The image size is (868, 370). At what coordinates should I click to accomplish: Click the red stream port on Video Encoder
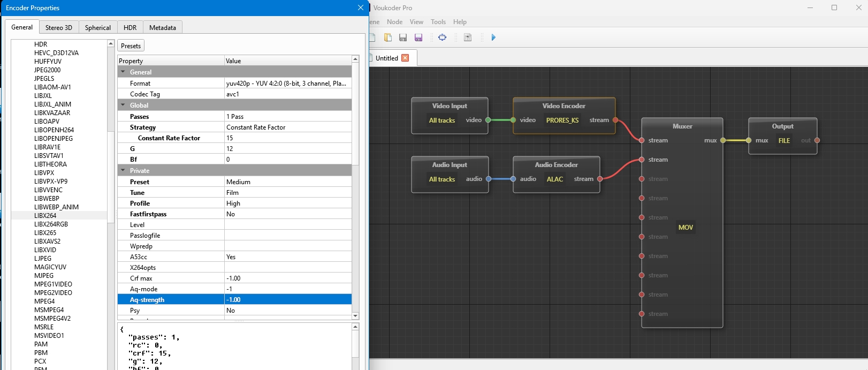pyautogui.click(x=615, y=120)
